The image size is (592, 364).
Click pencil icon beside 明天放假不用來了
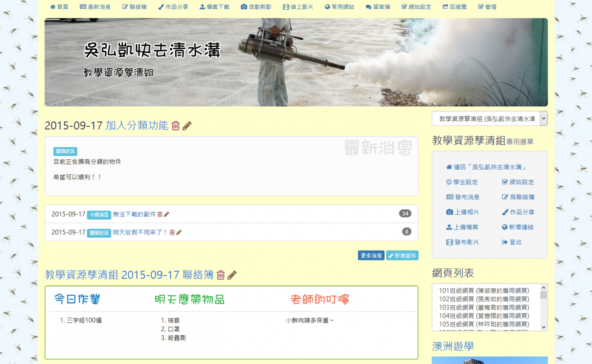click(179, 232)
